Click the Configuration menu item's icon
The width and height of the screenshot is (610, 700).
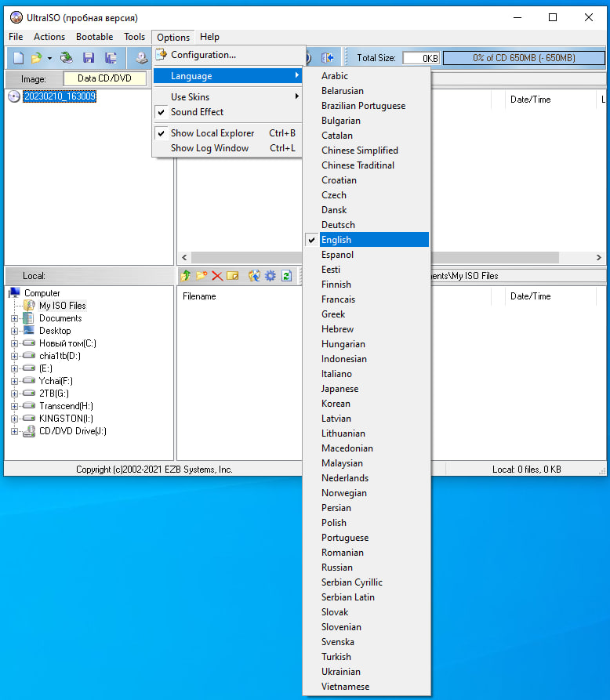tap(161, 55)
